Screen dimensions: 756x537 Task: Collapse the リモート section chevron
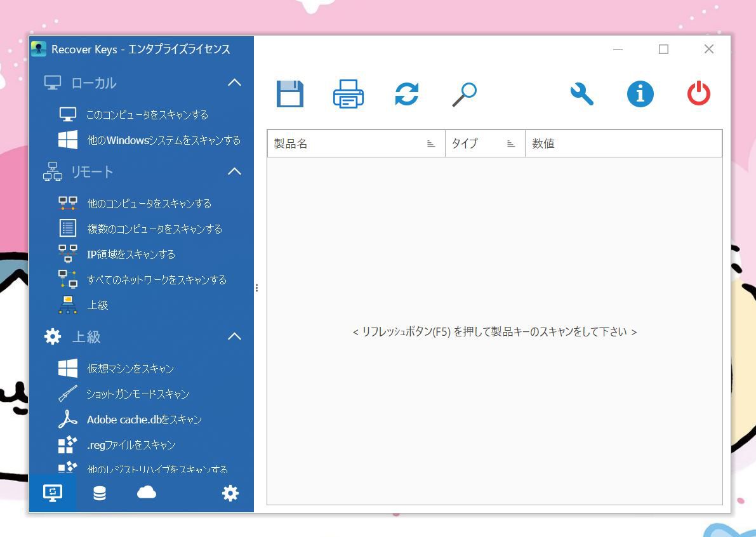(x=234, y=171)
